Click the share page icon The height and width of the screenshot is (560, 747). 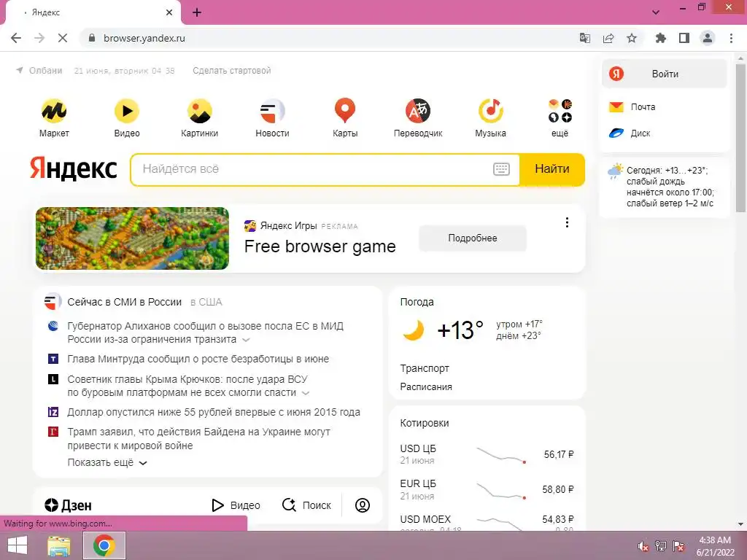(608, 38)
